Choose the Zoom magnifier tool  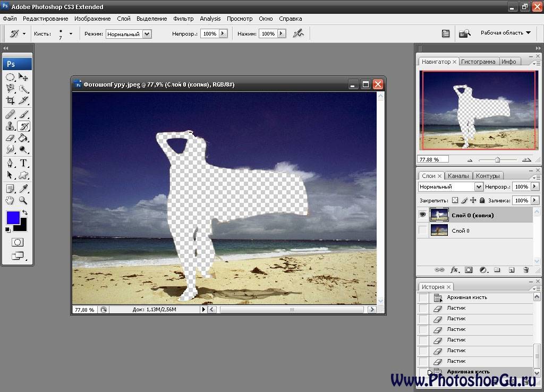pyautogui.click(x=23, y=200)
